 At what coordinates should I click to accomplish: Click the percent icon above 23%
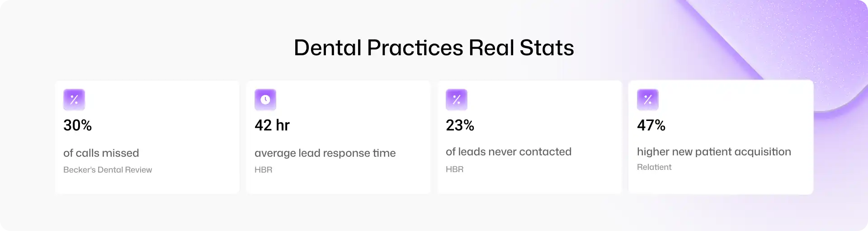pos(457,100)
